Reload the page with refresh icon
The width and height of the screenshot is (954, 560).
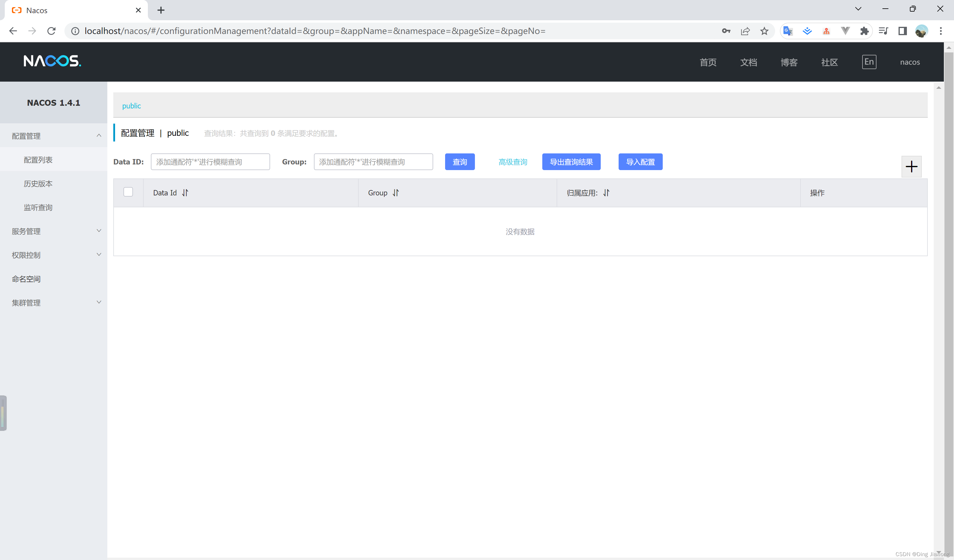pos(52,31)
